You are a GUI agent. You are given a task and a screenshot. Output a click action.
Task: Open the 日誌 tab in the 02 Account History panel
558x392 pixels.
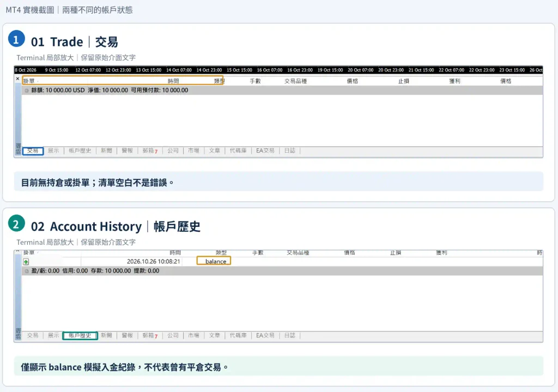click(x=290, y=335)
